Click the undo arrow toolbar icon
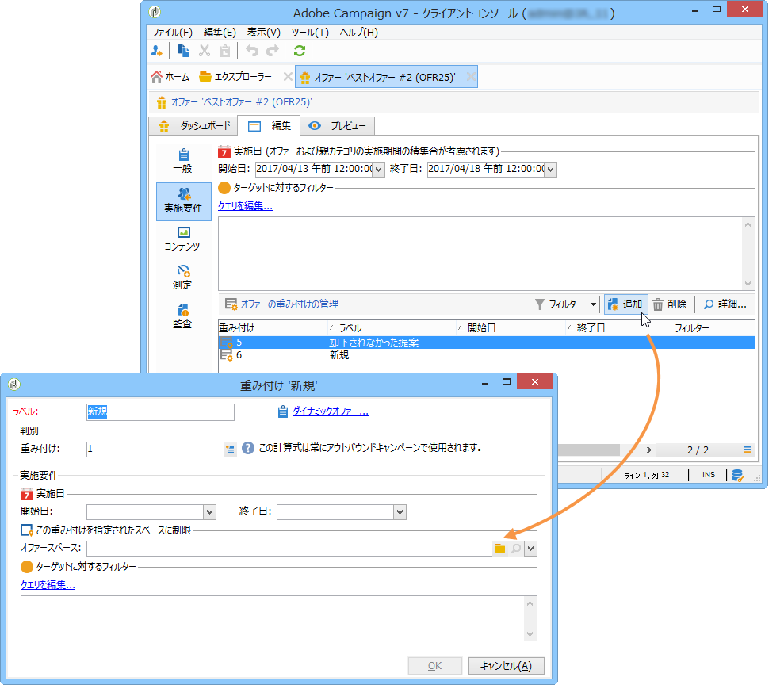Screen dimensions: 784x685 click(x=252, y=51)
